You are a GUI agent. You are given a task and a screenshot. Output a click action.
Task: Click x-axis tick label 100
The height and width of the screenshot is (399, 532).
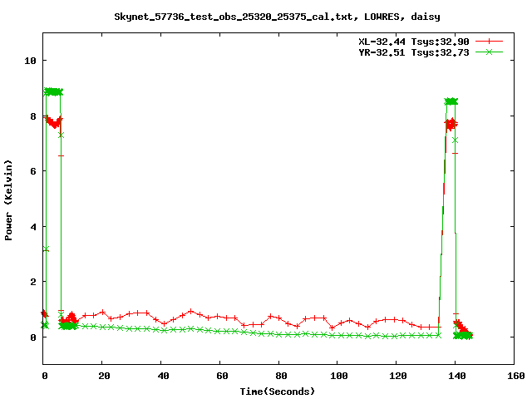pos(339,376)
